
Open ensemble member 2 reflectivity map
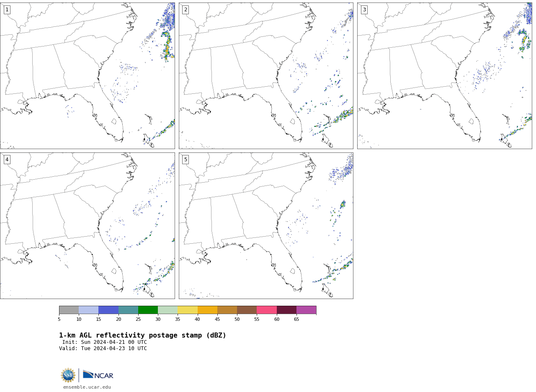[266, 76]
